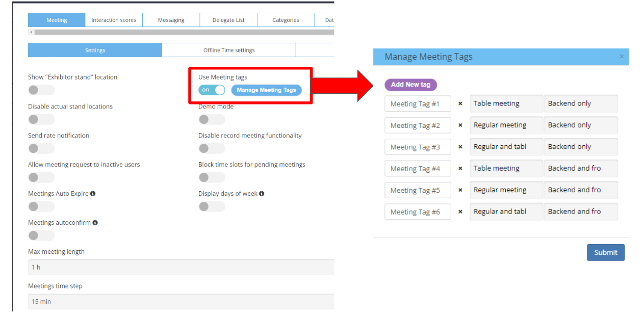This screenshot has width=644, height=314.
Task: Switch to the Meeting tab
Action: 57,20
